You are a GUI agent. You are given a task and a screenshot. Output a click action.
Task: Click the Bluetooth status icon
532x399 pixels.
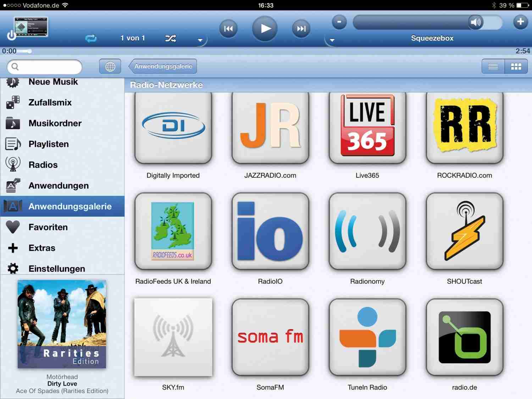494,5
